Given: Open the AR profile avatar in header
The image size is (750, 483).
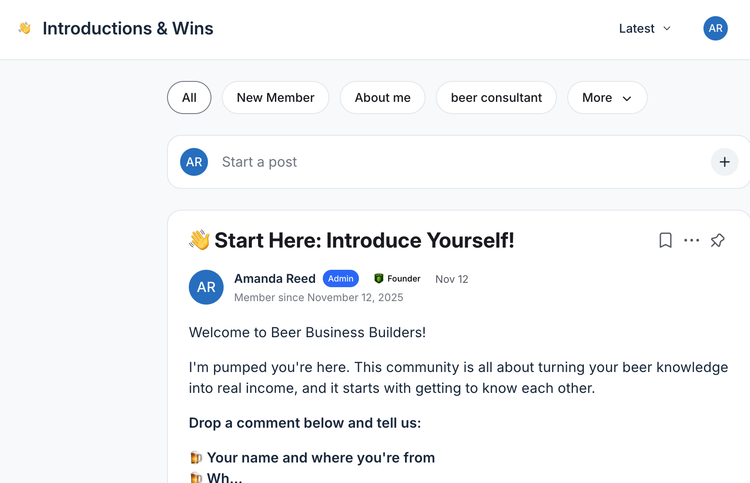Looking at the screenshot, I should point(715,29).
